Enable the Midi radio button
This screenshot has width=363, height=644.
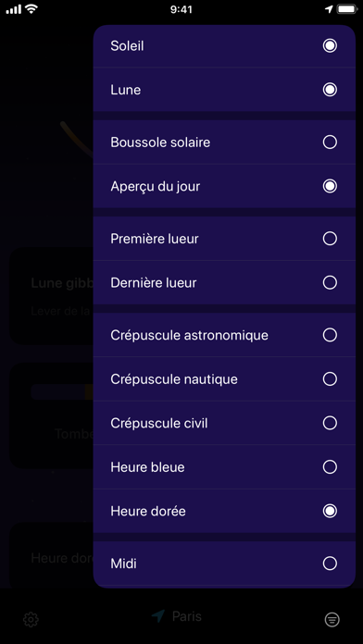[x=330, y=563]
